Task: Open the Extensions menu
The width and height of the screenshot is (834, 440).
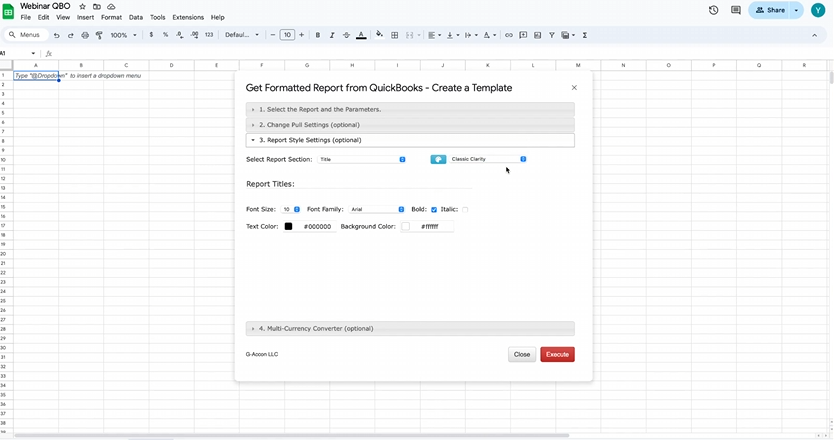Action: [188, 18]
